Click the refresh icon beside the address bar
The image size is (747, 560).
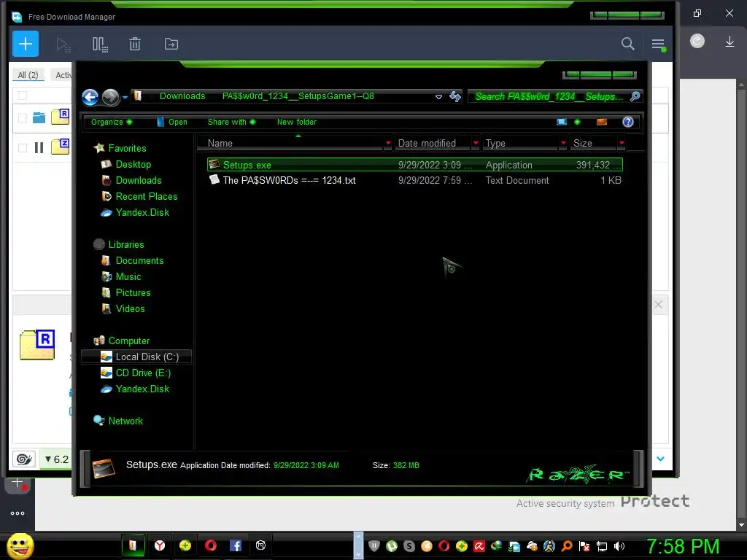pos(455,97)
